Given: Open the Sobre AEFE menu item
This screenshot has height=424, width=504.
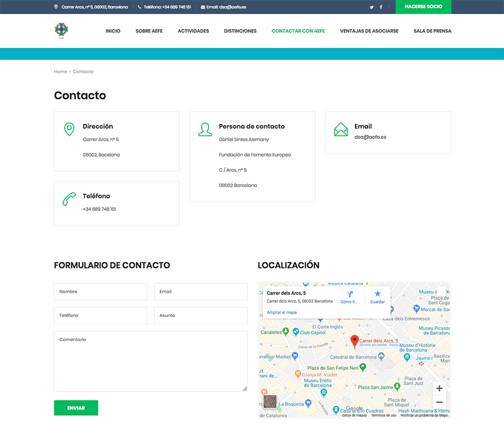Looking at the screenshot, I should [x=149, y=31].
